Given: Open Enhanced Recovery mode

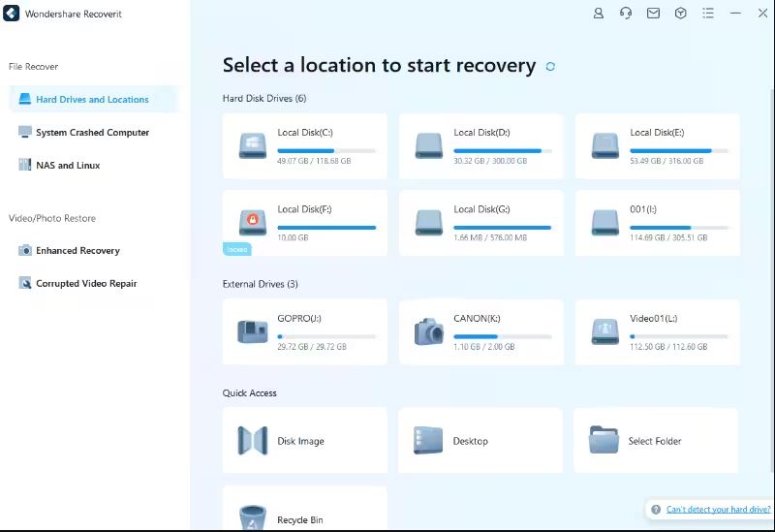Looking at the screenshot, I should click(x=77, y=251).
